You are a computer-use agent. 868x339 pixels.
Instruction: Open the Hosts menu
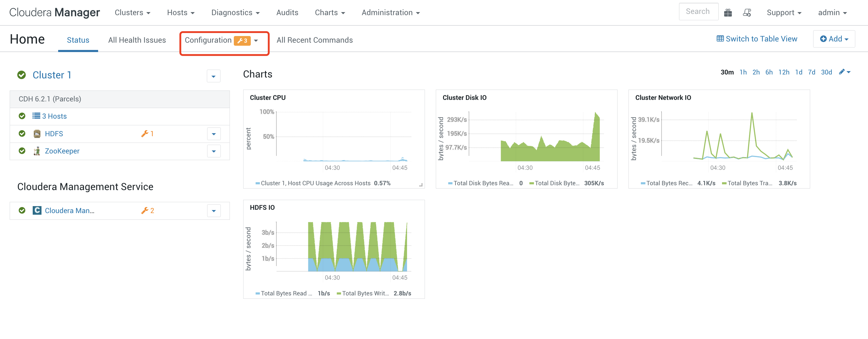click(x=181, y=12)
